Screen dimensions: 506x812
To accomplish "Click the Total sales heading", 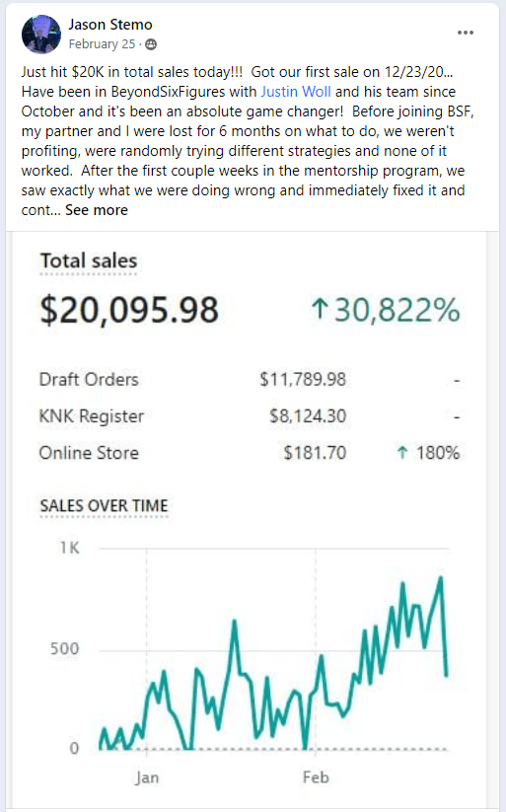I will (x=89, y=260).
